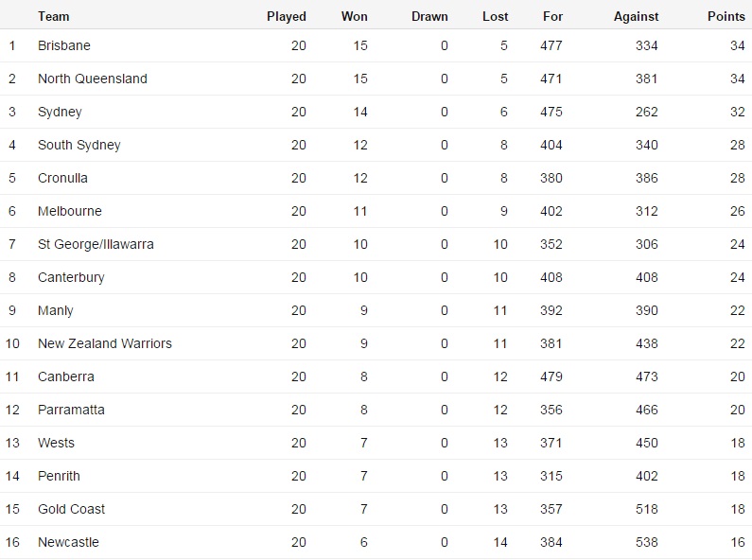Viewport: 752px width, 560px height.
Task: Click the Against column header
Action: coord(636,16)
